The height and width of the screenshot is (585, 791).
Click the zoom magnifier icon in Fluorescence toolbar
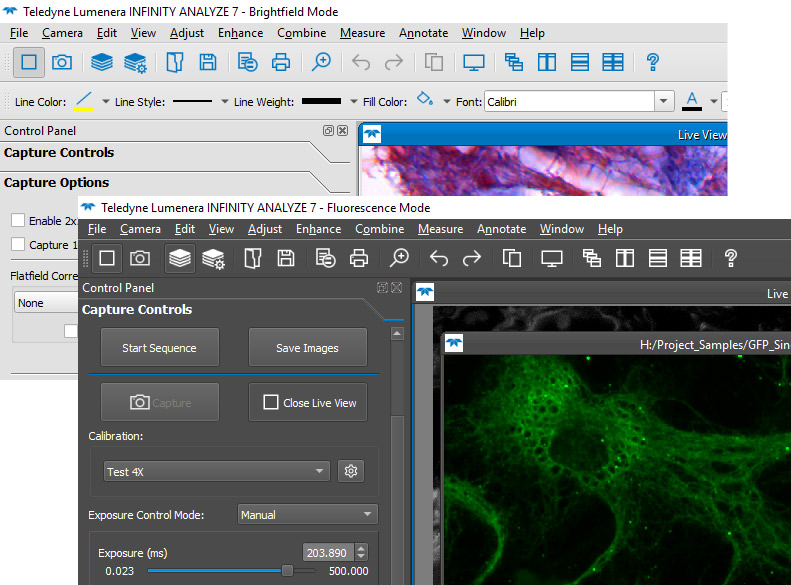coord(399,258)
